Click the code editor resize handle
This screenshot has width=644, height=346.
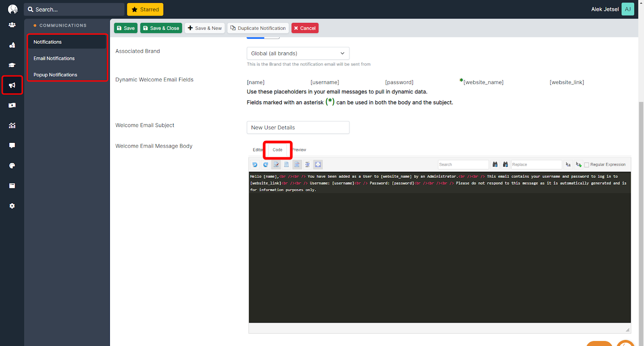[x=627, y=330]
